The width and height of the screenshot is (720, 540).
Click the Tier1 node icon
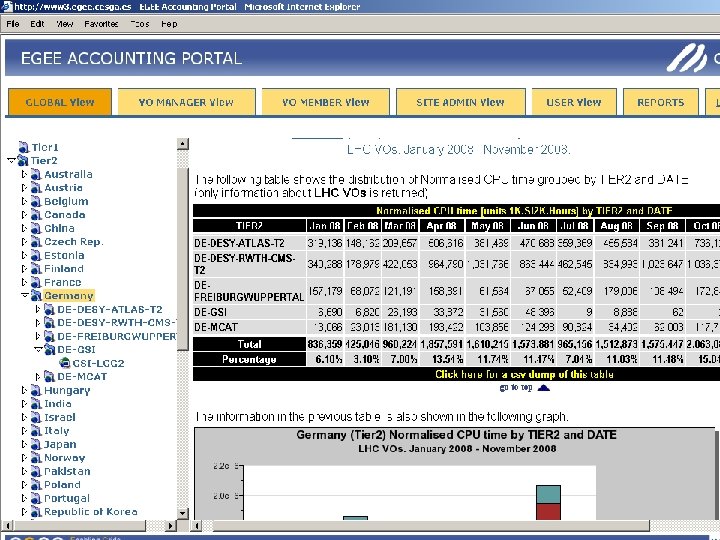24,147
